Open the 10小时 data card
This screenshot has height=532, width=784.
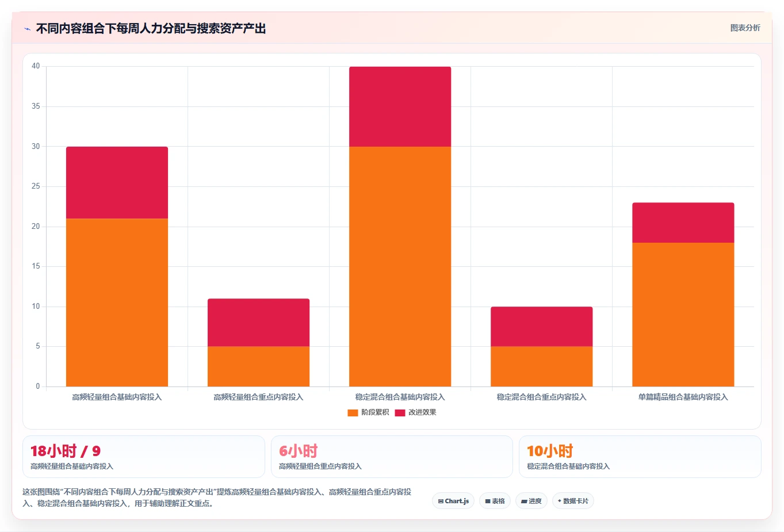point(640,457)
